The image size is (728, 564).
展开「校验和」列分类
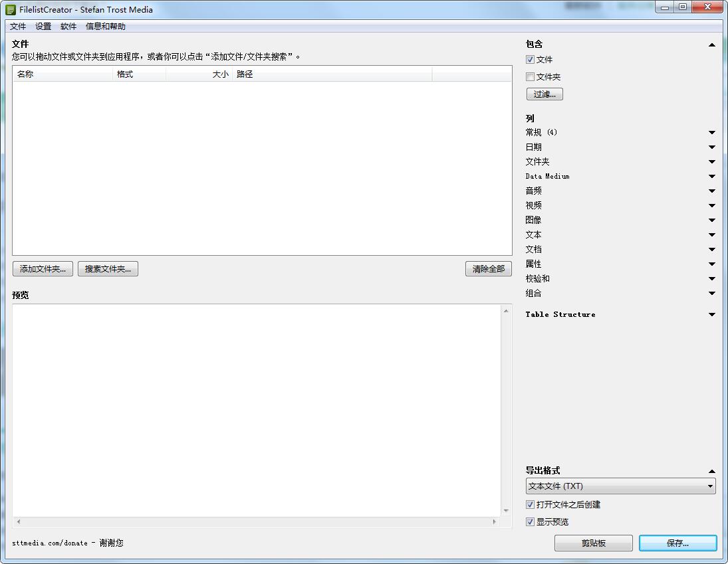coord(712,278)
